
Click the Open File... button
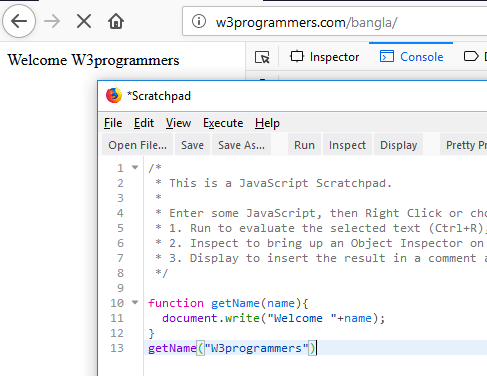coord(137,145)
